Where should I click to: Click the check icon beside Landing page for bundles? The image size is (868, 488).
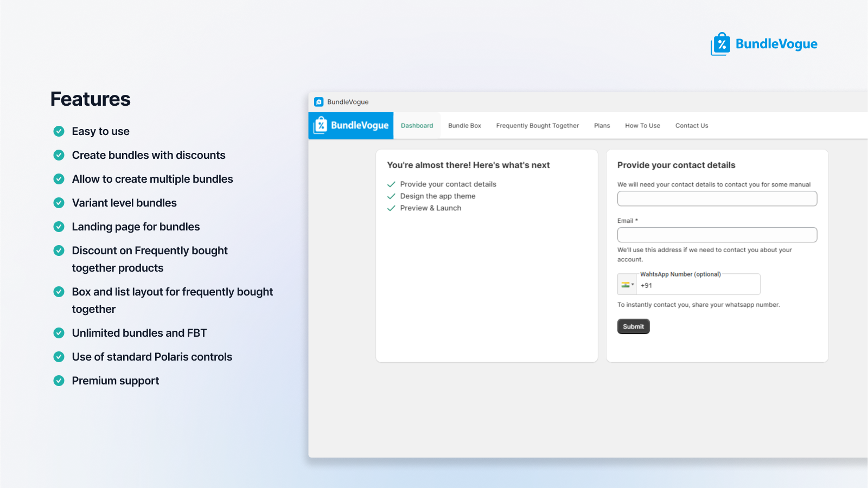click(x=59, y=227)
